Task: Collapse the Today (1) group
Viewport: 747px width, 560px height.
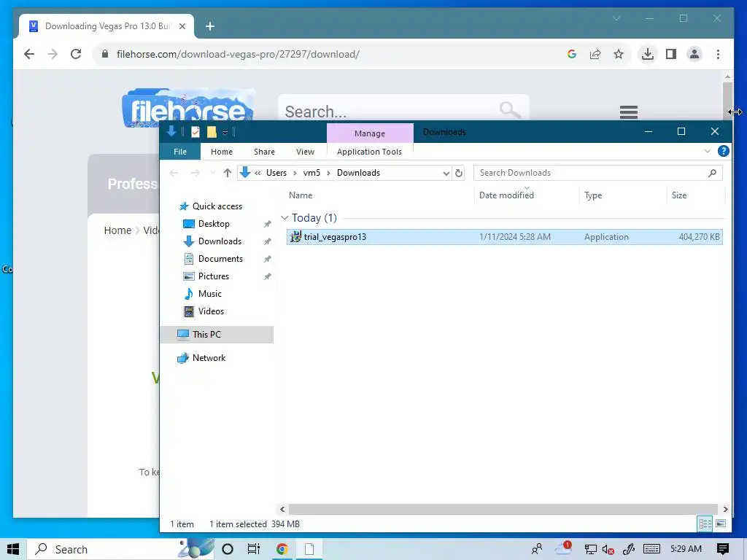Action: click(x=285, y=217)
